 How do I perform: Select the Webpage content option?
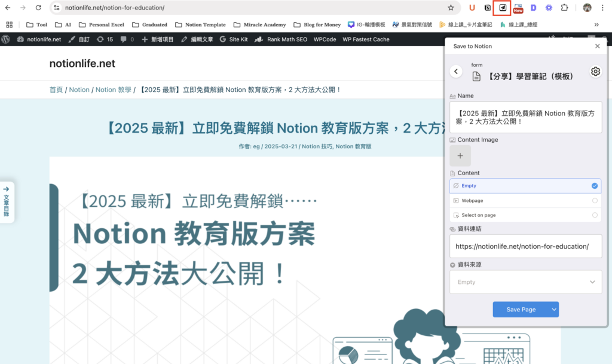pos(525,200)
